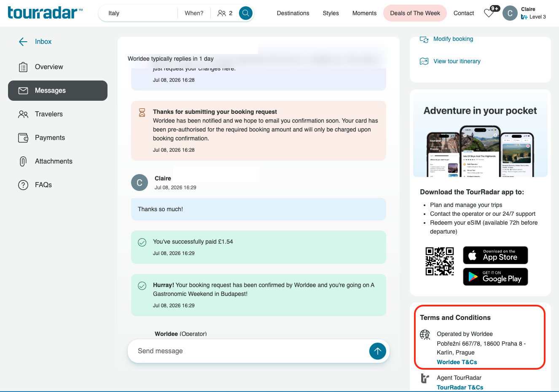Screen dimensions: 559x392
Task: Click the checkmark icon on payment notice
Action: [142, 242]
